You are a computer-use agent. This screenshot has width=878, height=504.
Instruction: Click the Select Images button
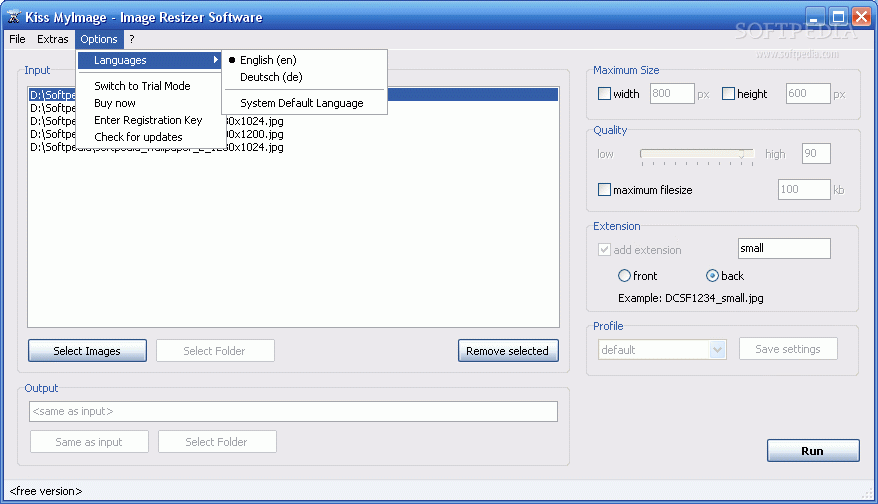(87, 351)
